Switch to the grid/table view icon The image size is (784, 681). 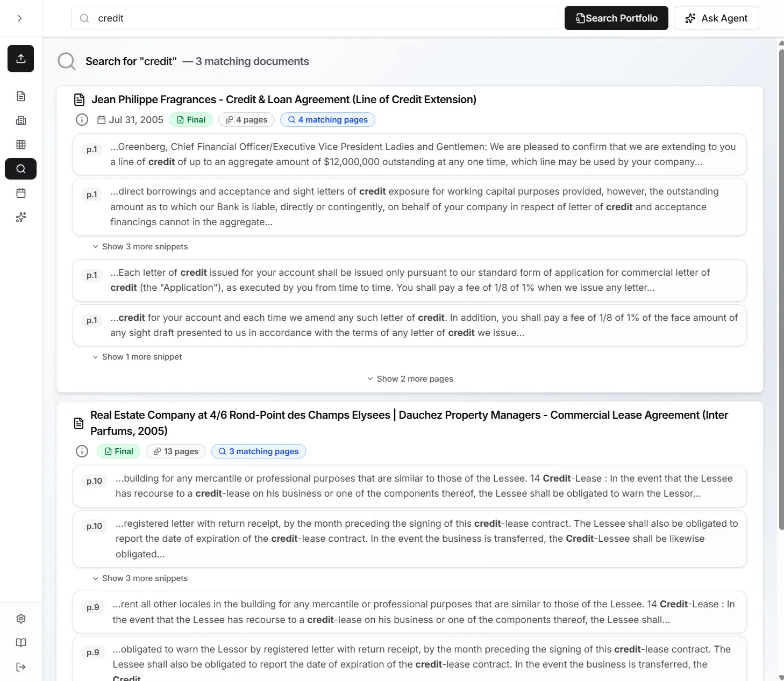point(20,144)
